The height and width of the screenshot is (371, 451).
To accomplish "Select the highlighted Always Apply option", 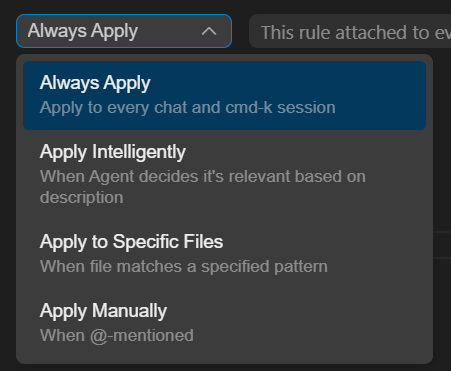I will pos(224,95).
